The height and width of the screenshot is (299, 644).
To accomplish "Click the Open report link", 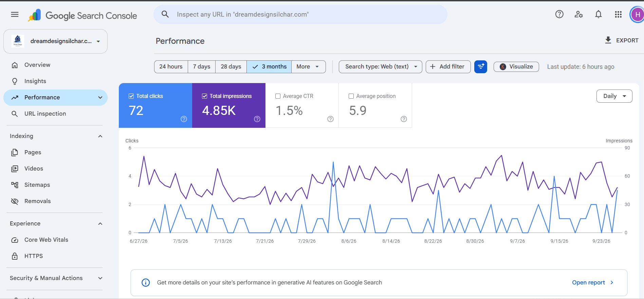I will point(593,283).
